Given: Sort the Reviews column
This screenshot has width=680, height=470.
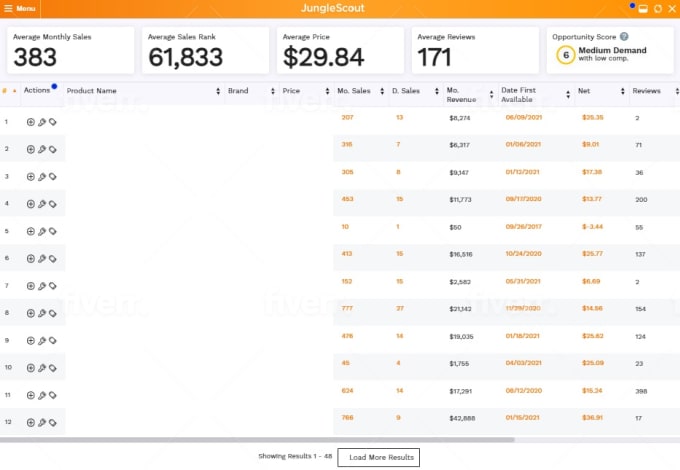Looking at the screenshot, I should (677, 91).
